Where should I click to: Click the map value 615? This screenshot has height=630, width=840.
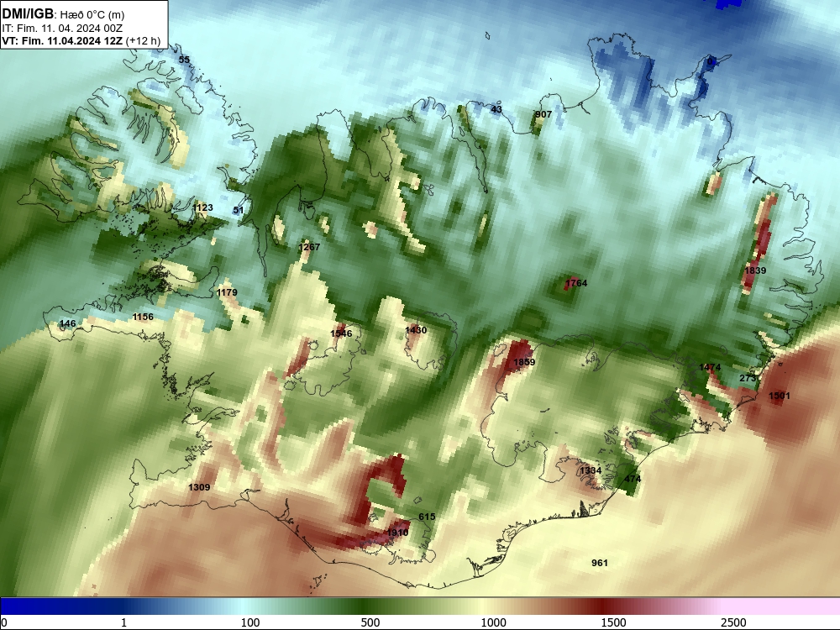click(427, 517)
